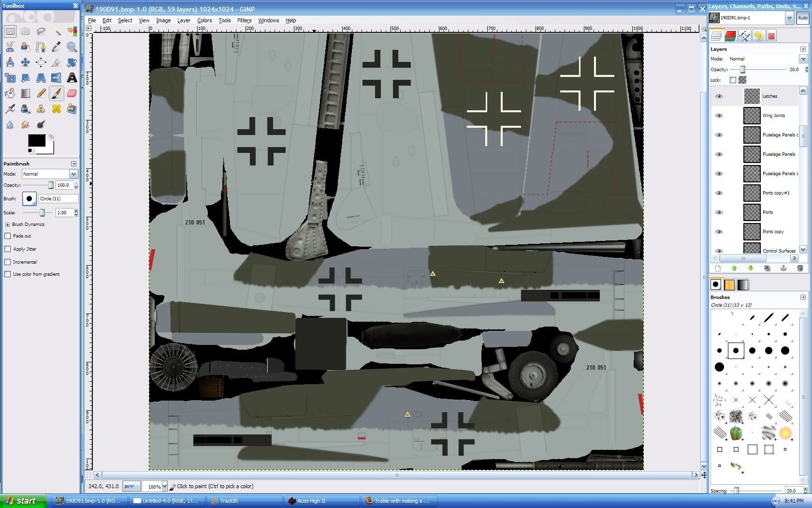This screenshot has height=508, width=812.
Task: Click the Auto button in layers dock
Action: (x=803, y=18)
